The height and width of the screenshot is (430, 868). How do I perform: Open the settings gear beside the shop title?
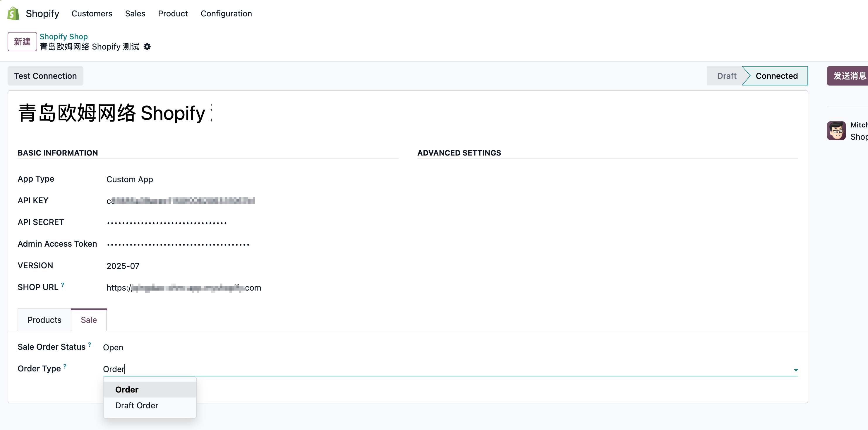coord(147,47)
